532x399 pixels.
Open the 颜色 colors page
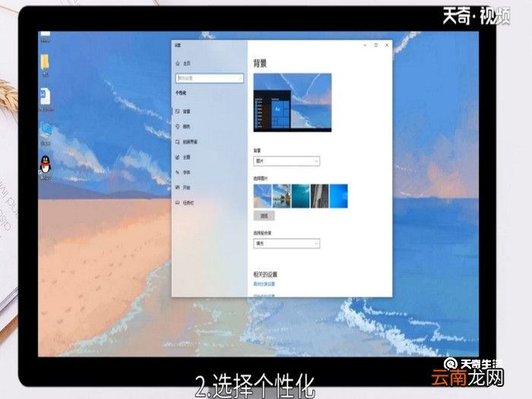point(187,127)
